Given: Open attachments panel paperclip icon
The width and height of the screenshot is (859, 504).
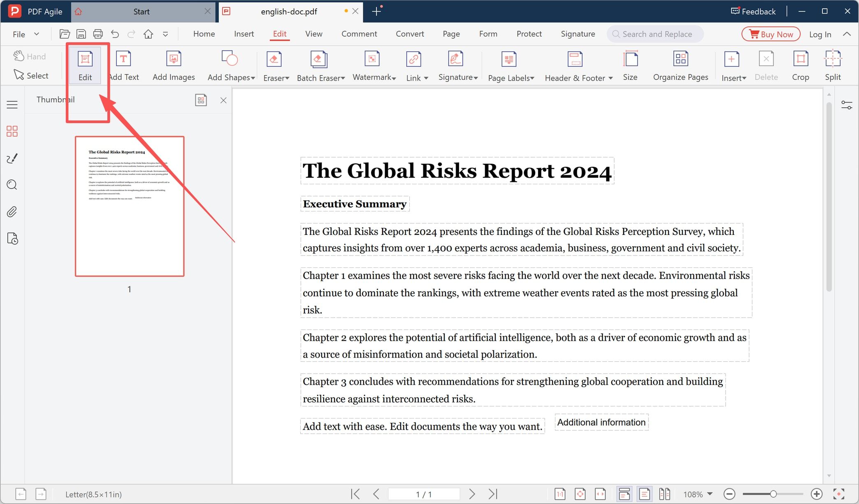Looking at the screenshot, I should (x=12, y=212).
